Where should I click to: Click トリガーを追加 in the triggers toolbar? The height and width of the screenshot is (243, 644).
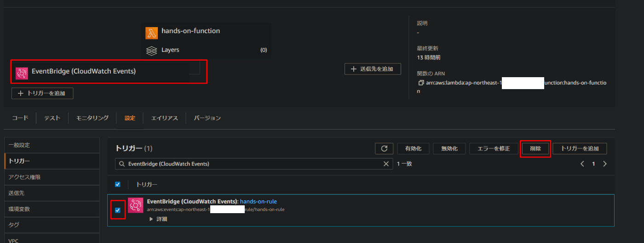580,148
